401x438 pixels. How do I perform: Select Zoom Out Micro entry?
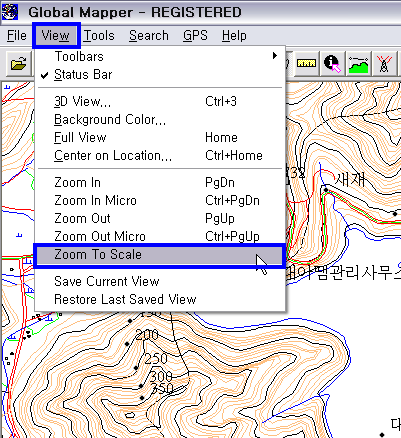click(160, 236)
